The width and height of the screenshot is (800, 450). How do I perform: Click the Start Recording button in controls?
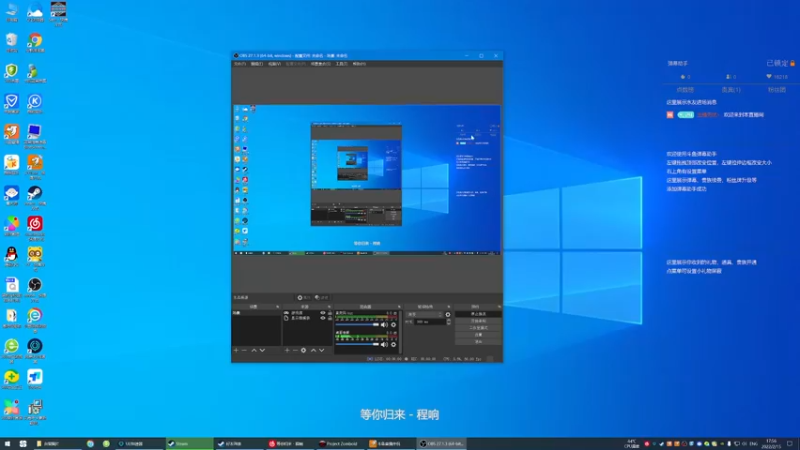478,321
